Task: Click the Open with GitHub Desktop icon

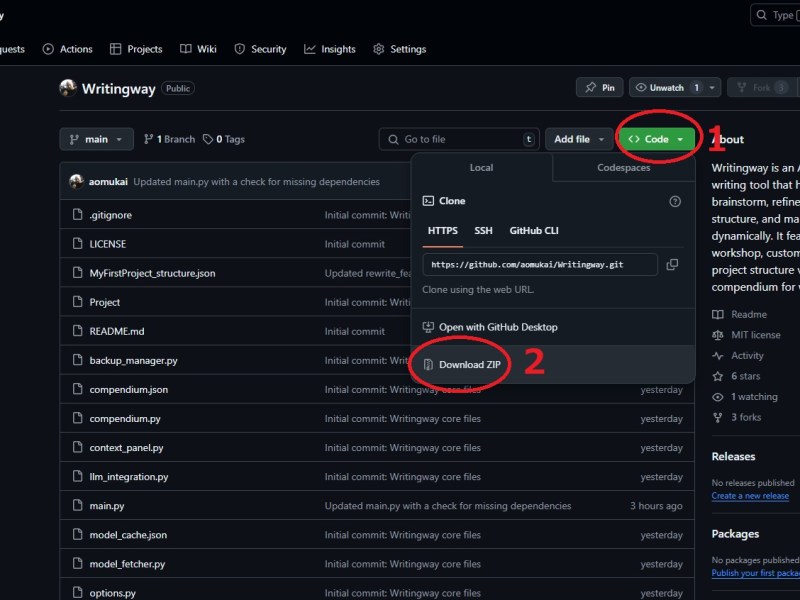Action: [428, 327]
